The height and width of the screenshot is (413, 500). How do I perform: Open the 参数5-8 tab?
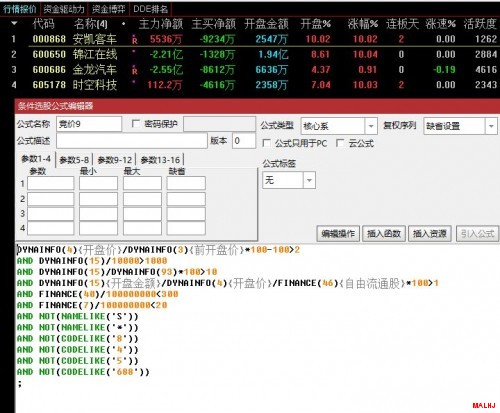(74, 160)
